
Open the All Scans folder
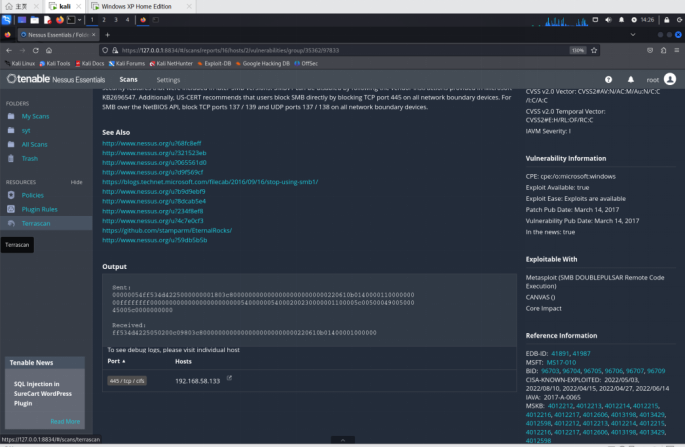pos(35,145)
